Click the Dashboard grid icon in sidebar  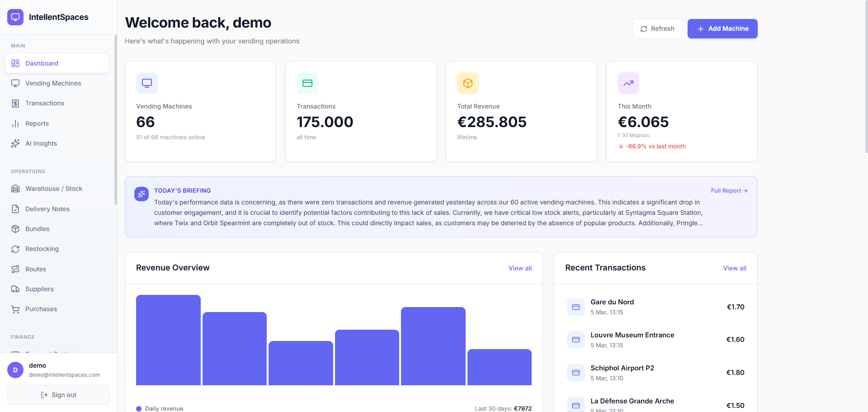tap(15, 63)
